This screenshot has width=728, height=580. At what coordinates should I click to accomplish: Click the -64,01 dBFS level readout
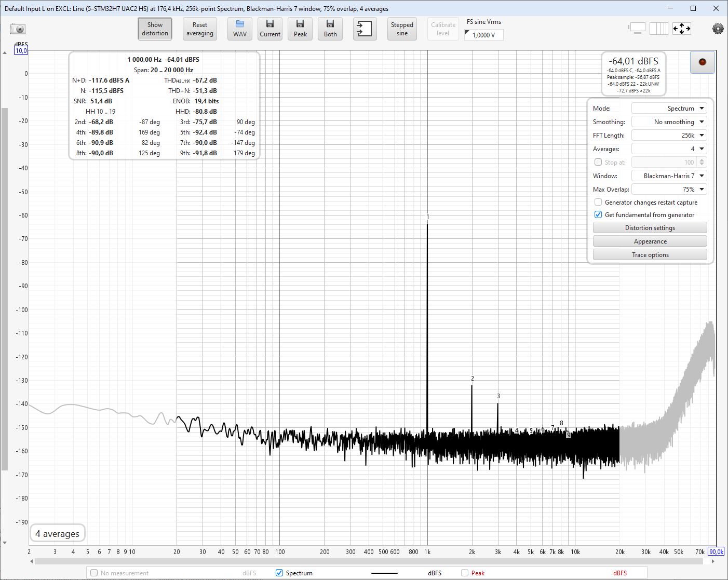pos(633,61)
